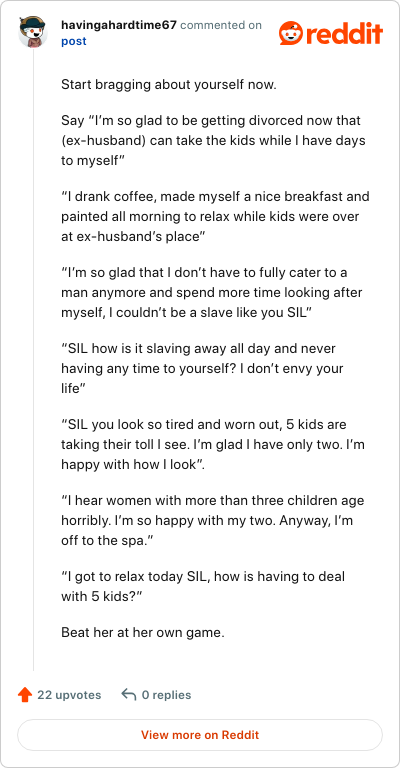Viewport: 400px width, 768px height.
Task: Click the Reddit alien mascot in logo
Action: [292, 33]
